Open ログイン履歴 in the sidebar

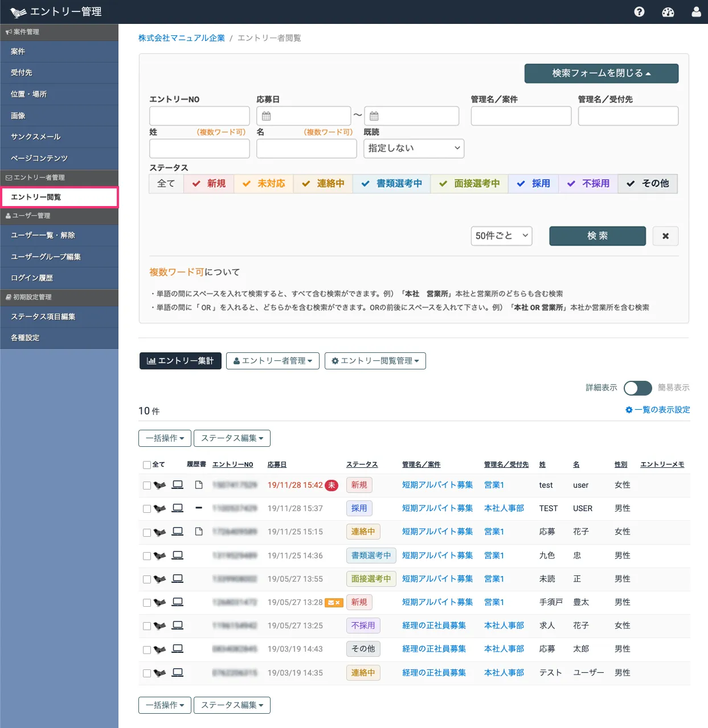[59, 278]
